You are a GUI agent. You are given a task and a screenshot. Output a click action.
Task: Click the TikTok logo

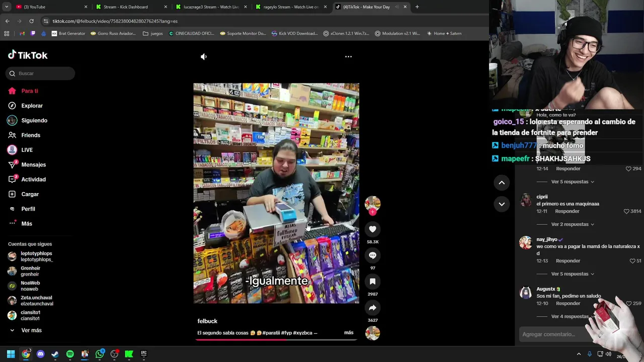coord(28,55)
